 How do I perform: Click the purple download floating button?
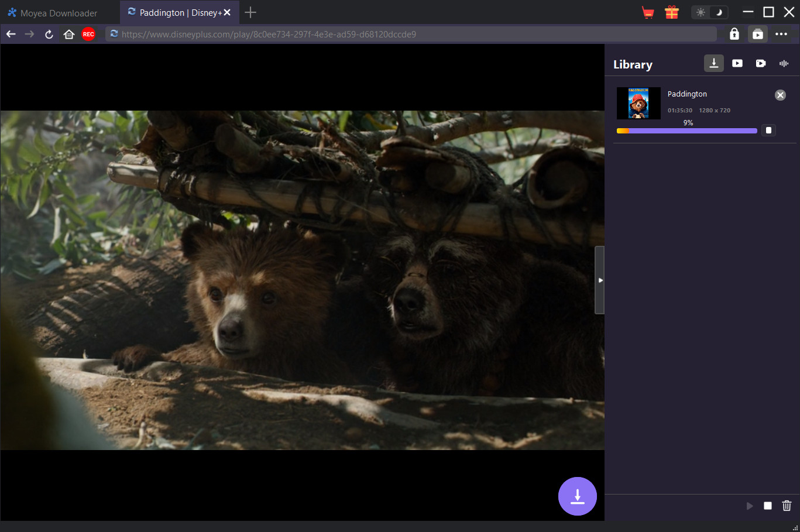point(578,496)
